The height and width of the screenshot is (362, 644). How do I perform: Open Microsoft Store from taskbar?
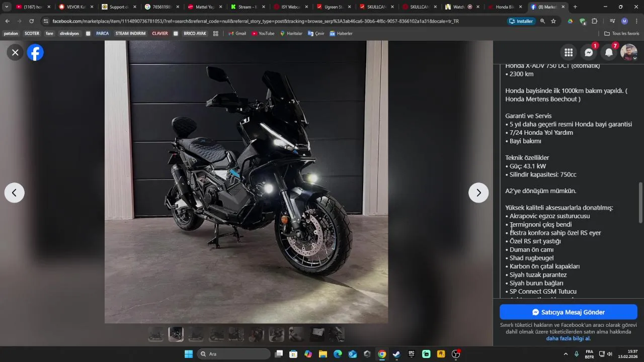click(293, 354)
